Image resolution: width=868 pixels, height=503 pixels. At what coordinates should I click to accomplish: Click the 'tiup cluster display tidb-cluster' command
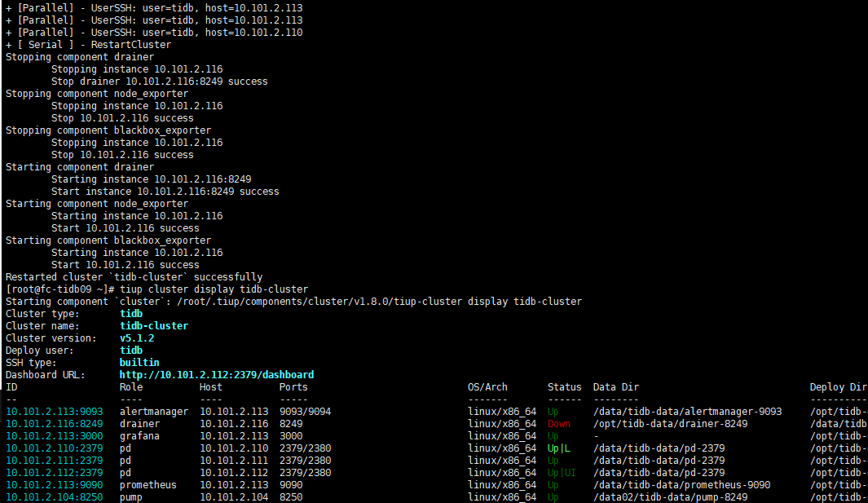tap(214, 289)
